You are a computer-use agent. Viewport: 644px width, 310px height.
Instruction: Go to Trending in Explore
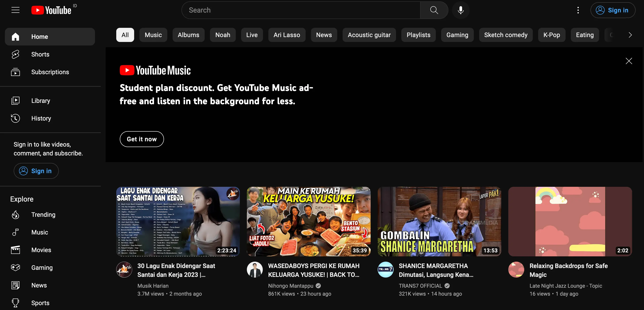[x=43, y=215]
